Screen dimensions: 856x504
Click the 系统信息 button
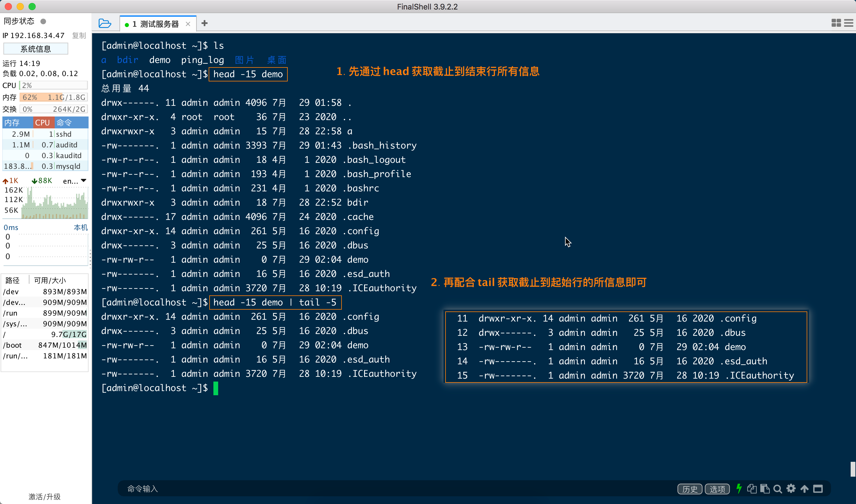36,49
